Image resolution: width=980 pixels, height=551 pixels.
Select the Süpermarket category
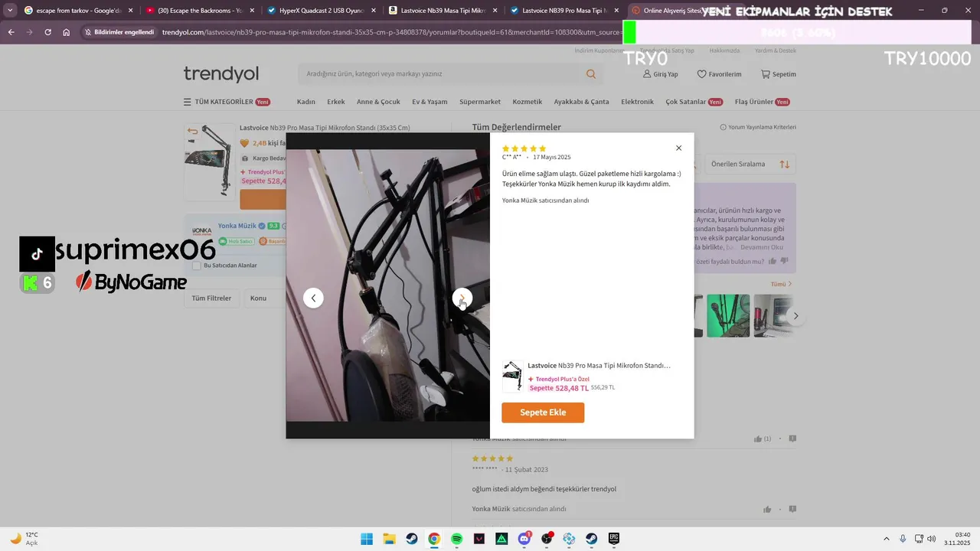click(480, 102)
